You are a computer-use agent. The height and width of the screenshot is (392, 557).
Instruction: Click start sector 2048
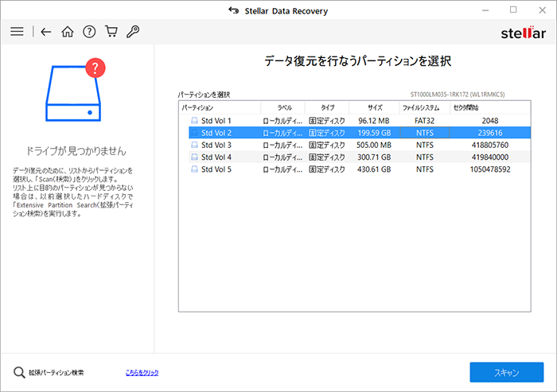tap(490, 121)
